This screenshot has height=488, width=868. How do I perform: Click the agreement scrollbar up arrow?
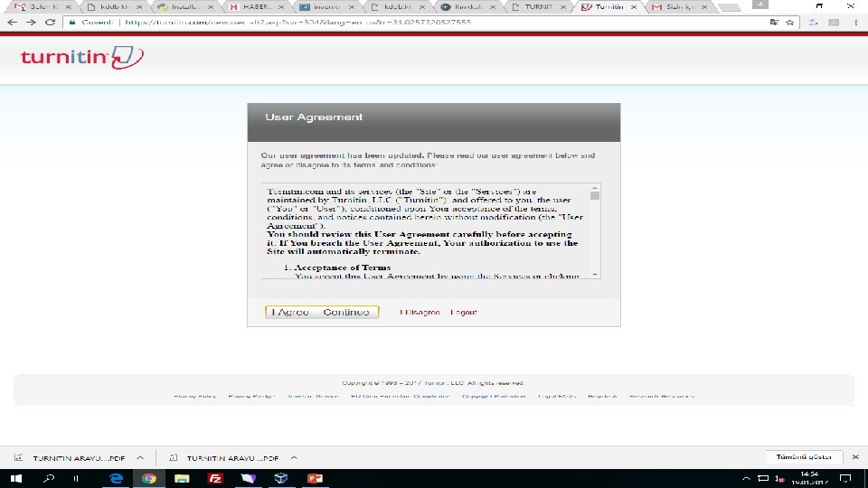coord(595,188)
